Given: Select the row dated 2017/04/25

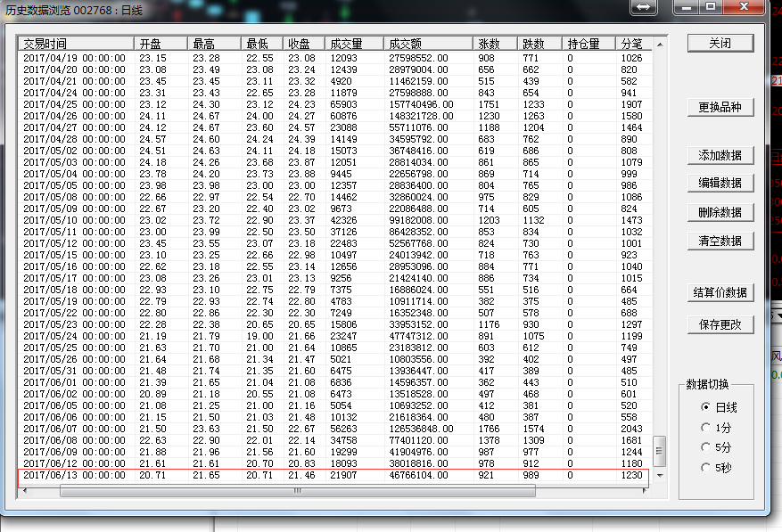Looking at the screenshot, I should (333, 104).
